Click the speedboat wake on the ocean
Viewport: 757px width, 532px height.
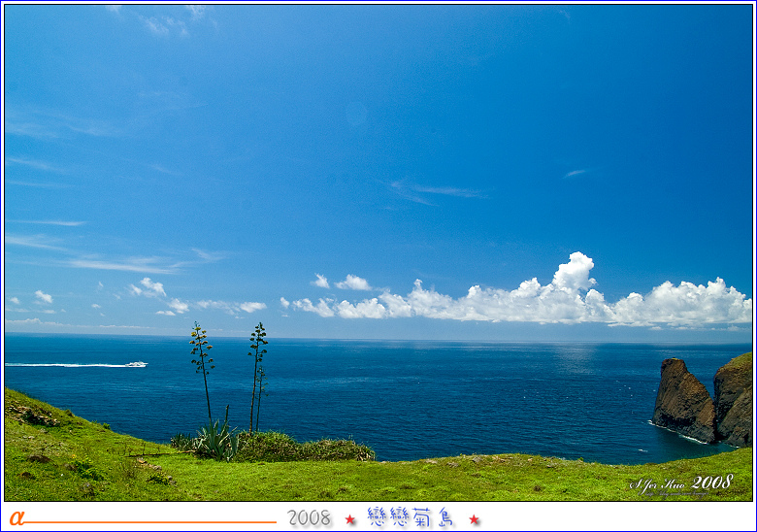click(78, 365)
